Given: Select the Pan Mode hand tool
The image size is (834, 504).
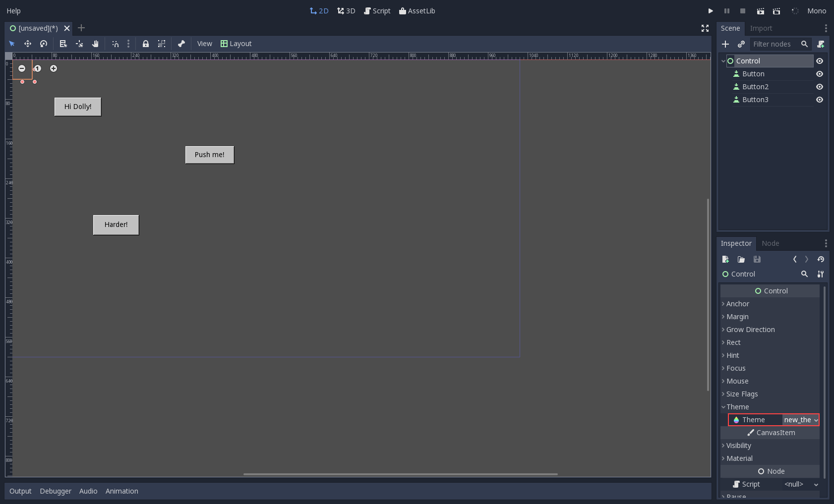Looking at the screenshot, I should [x=95, y=44].
